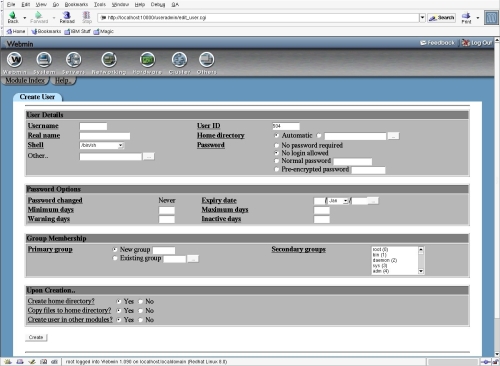Choose Existing group for primary group
The image size is (500, 366).
115,258
